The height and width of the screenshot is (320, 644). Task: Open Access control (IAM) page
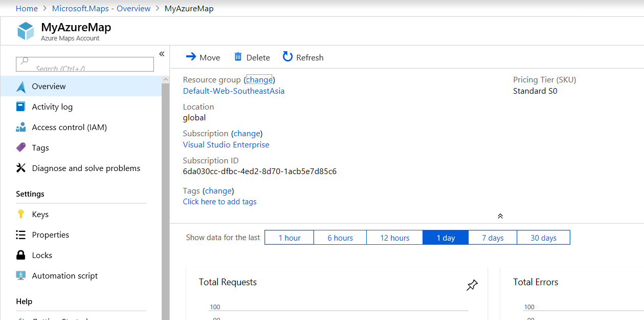point(81,127)
